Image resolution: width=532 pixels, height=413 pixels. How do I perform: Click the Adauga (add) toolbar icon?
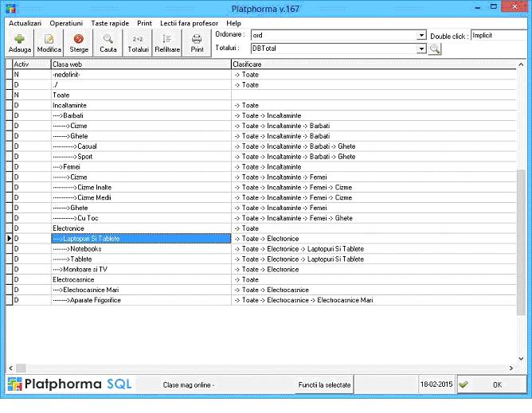point(19,43)
